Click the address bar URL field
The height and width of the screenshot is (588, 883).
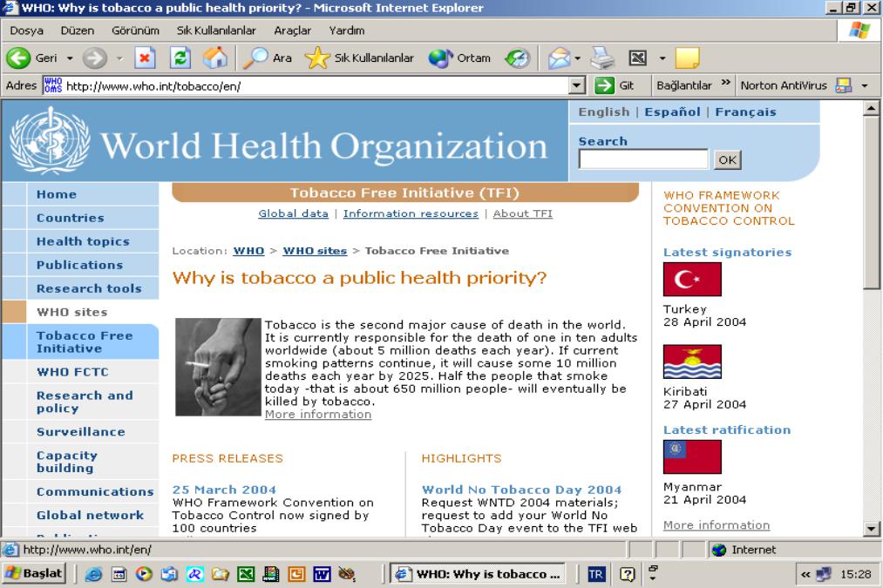pyautogui.click(x=316, y=85)
